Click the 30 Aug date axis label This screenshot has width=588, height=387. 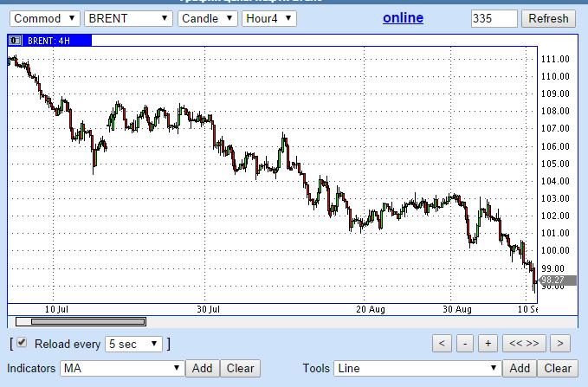click(x=457, y=309)
